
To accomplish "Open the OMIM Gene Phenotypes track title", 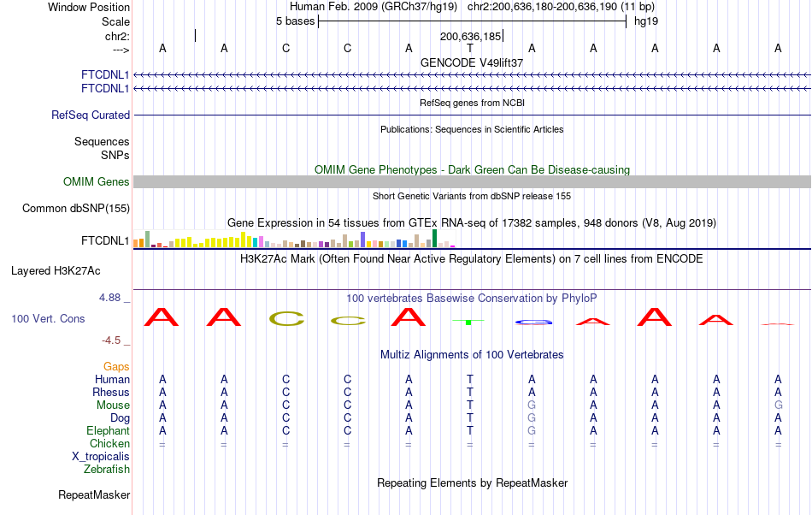I will click(x=472, y=170).
